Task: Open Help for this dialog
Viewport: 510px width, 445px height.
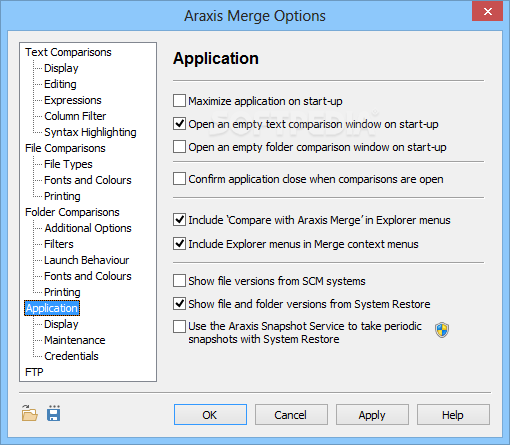Action: tap(453, 415)
